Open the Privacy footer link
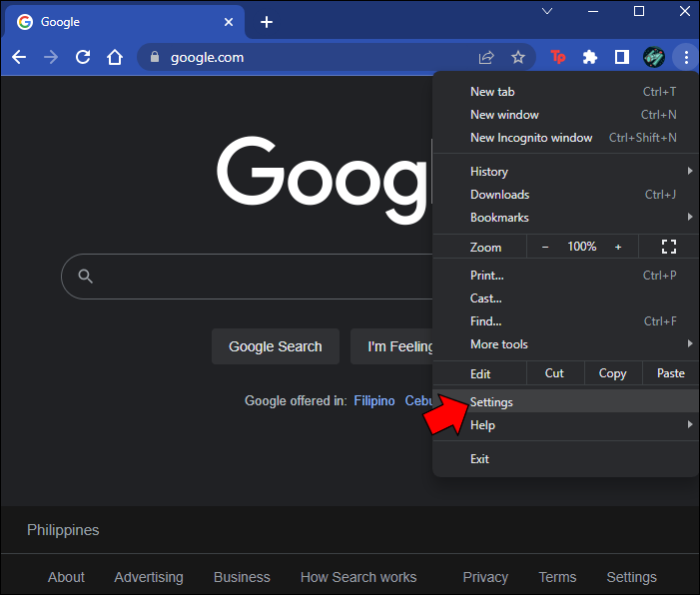Screen dimensions: 700x595 [x=485, y=577]
